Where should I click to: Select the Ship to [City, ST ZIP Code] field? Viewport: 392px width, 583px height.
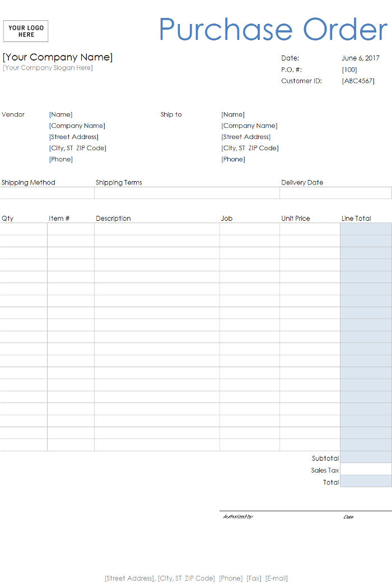coord(250,148)
